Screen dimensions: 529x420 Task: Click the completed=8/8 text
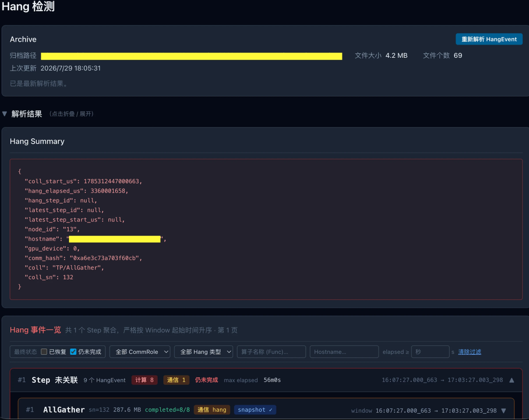(x=168, y=410)
